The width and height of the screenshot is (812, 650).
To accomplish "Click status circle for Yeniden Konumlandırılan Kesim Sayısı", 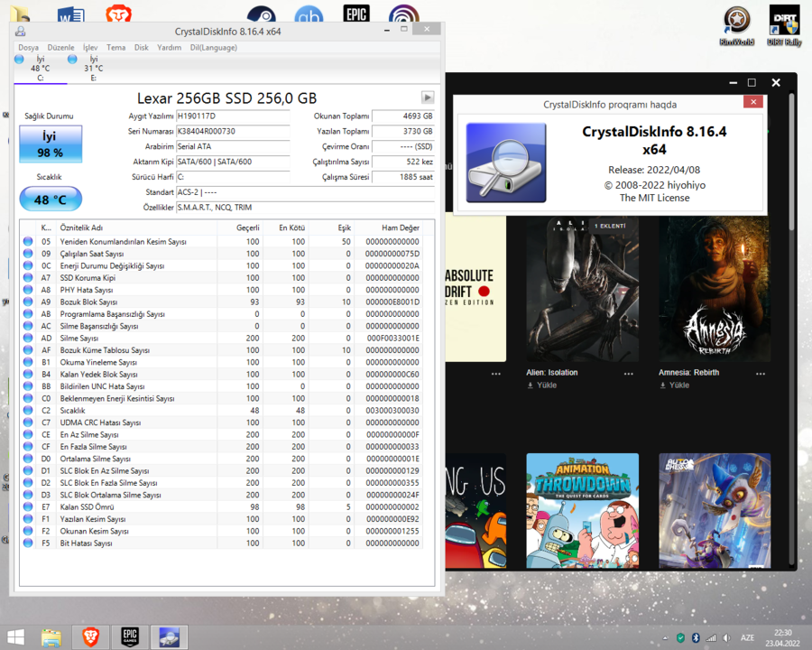I will pyautogui.click(x=28, y=242).
